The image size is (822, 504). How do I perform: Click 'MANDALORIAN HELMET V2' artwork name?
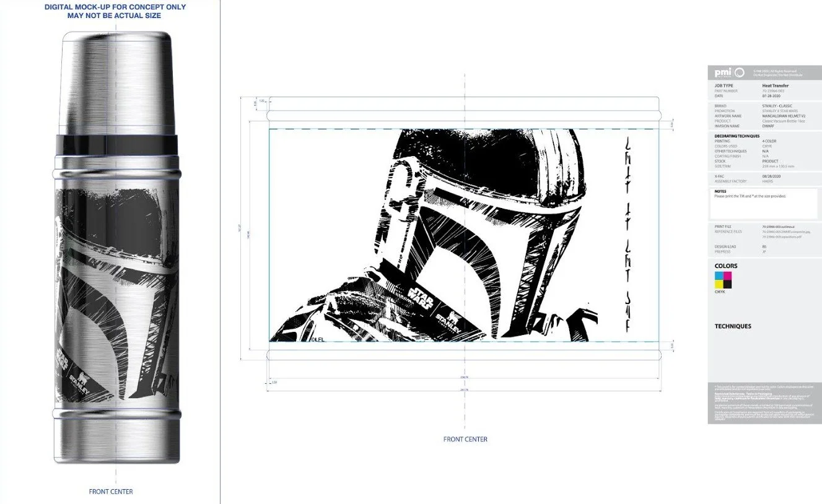click(x=784, y=116)
